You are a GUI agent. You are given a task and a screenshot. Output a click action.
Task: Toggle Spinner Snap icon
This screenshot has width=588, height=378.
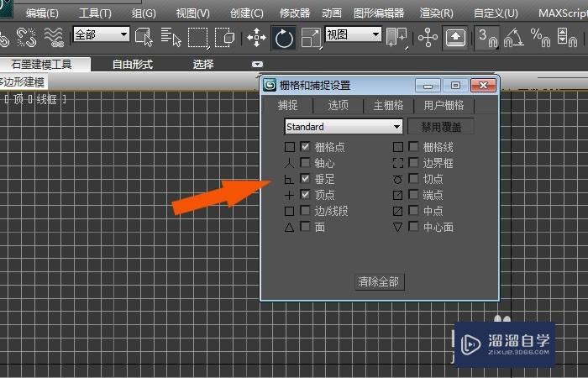click(x=567, y=38)
